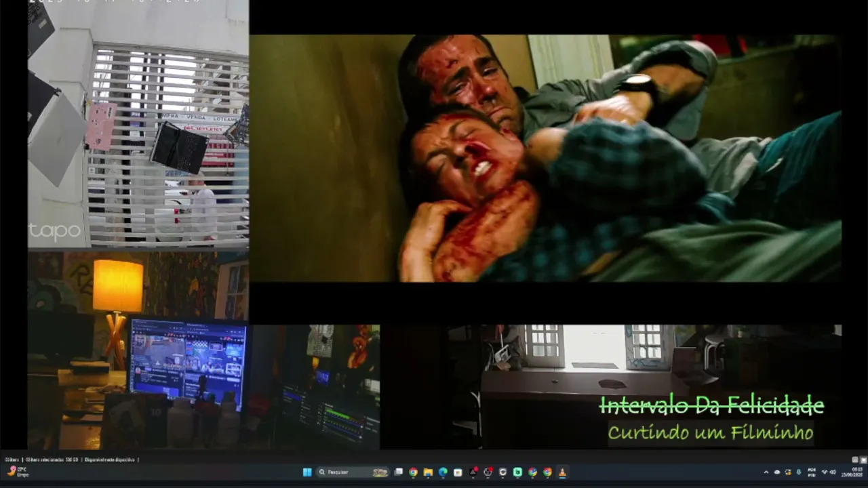The width and height of the screenshot is (868, 488).
Task: Click the taskbar search box
Action: coord(353,472)
